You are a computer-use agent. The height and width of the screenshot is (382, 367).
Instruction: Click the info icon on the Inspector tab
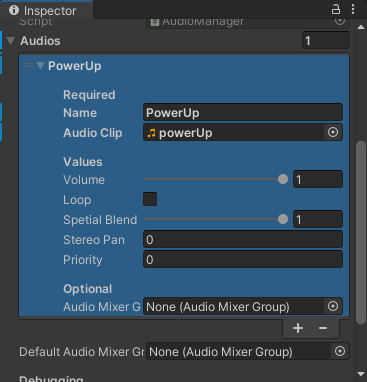pyautogui.click(x=14, y=10)
